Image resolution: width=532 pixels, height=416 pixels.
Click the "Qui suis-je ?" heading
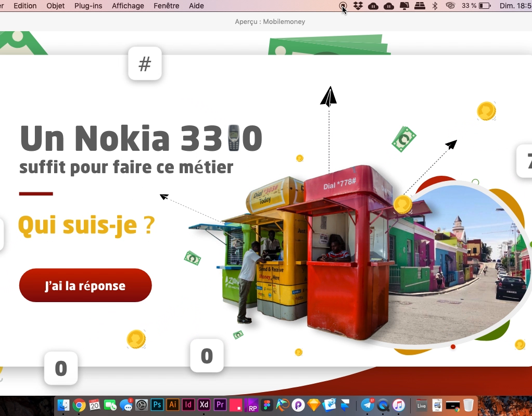click(x=86, y=225)
